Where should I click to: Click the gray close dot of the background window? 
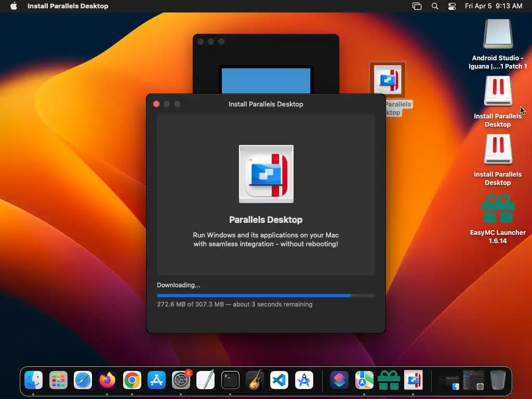pyautogui.click(x=201, y=42)
